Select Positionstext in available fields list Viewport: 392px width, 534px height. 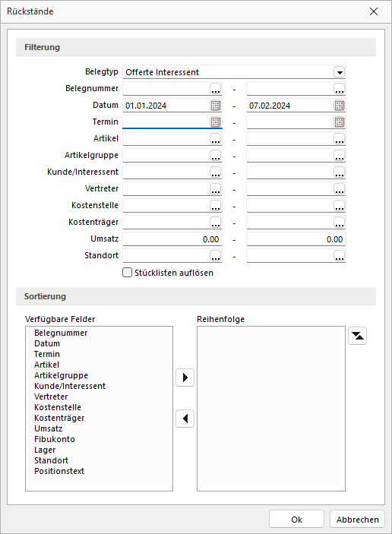[59, 471]
